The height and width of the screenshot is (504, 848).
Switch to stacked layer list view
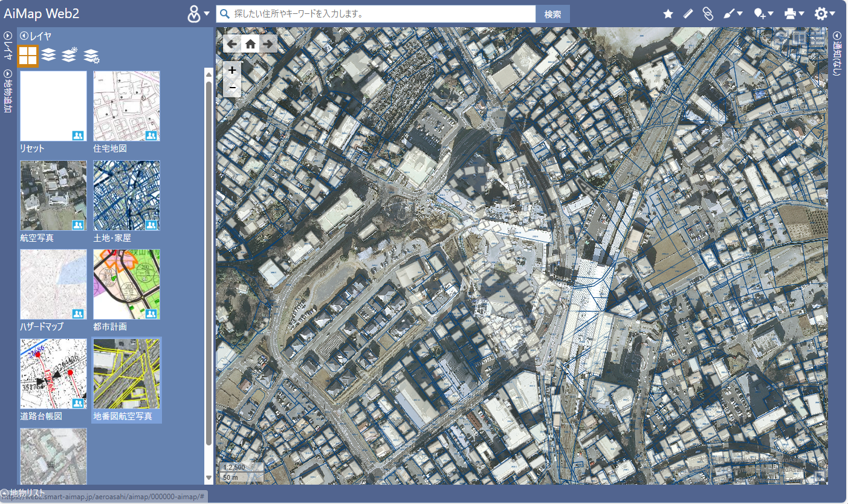coord(49,56)
